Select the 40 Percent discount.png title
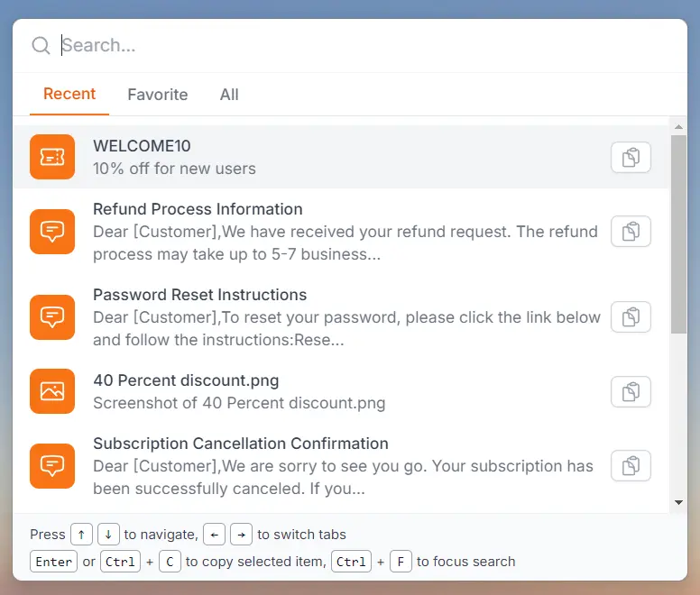 [186, 380]
